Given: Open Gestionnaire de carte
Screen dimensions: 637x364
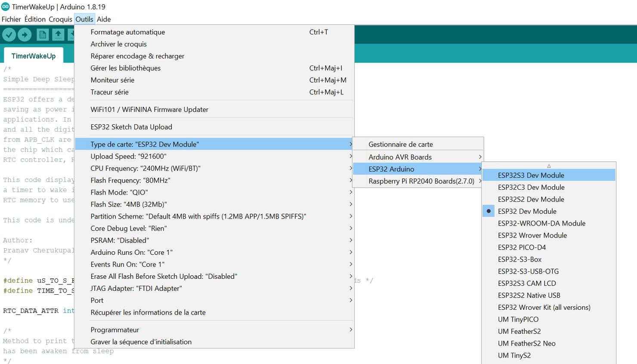Looking at the screenshot, I should point(400,144).
